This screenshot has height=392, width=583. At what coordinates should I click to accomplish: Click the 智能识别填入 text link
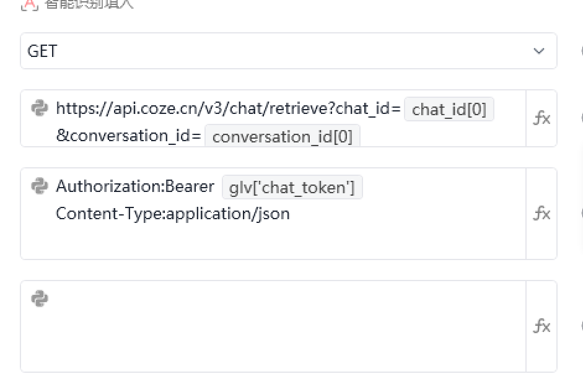(x=89, y=4)
